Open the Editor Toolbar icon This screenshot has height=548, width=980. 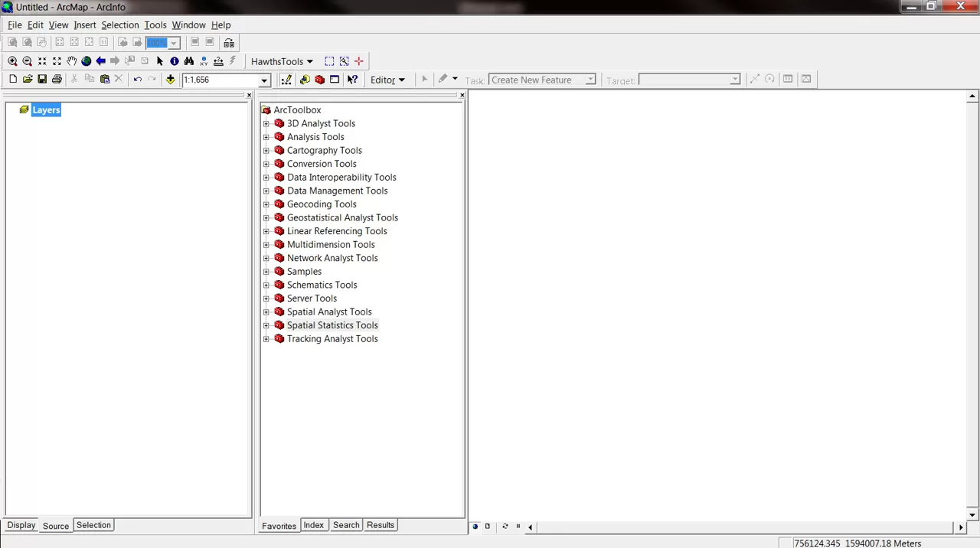pos(286,80)
